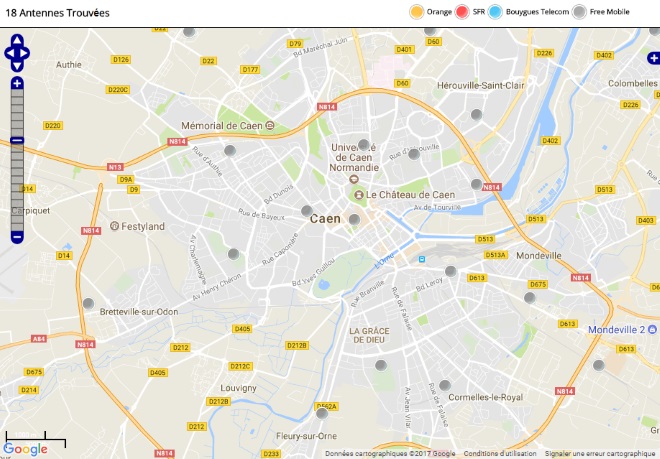Click the zoom slider handle on the bar
Image resolution: width=660 pixels, height=459 pixels.
tap(17, 141)
